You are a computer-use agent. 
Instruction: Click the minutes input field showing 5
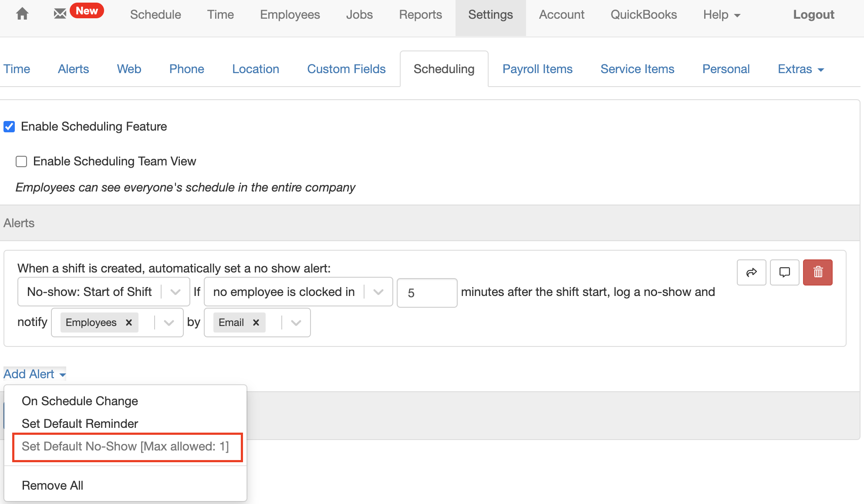click(x=427, y=293)
